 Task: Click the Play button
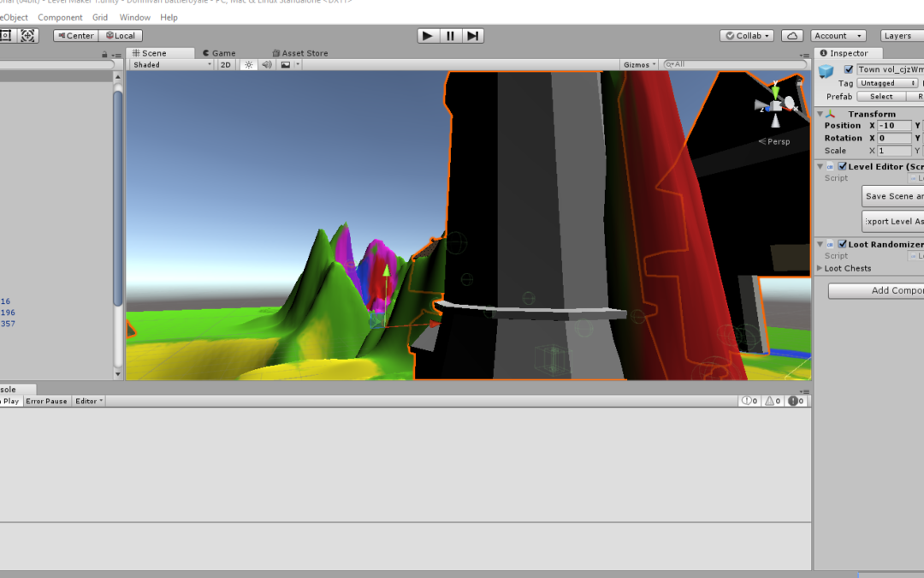pos(428,36)
